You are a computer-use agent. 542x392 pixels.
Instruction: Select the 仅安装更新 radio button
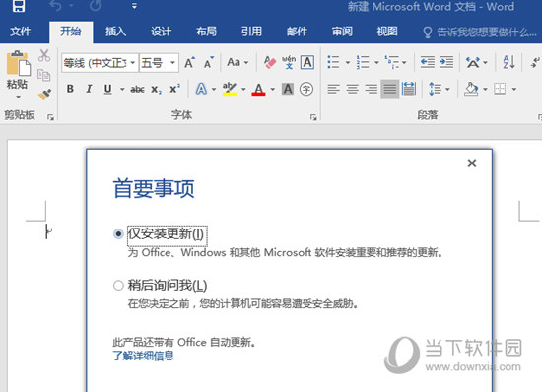coord(118,234)
